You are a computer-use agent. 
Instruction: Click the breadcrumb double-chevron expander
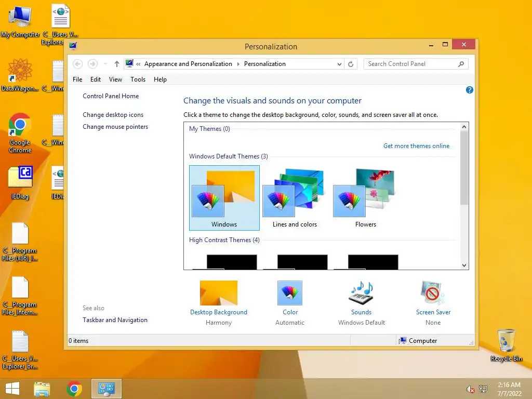pos(138,64)
